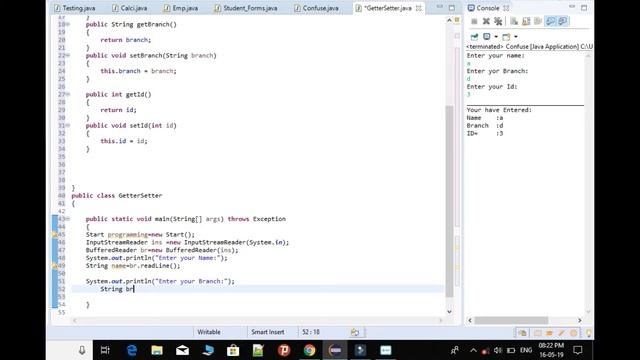The height and width of the screenshot is (360, 640).
Task: Click the terminated Confuse launch label
Action: point(529,47)
